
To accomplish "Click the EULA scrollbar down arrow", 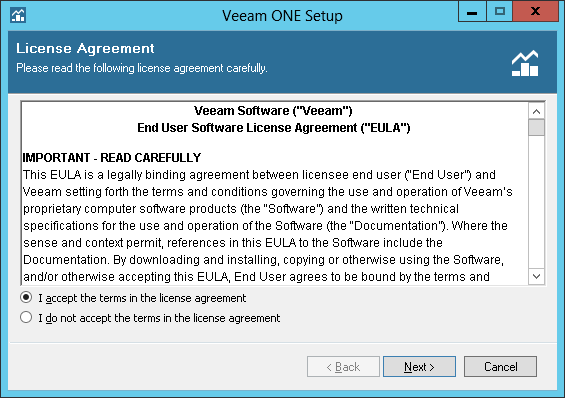I will click(x=536, y=276).
